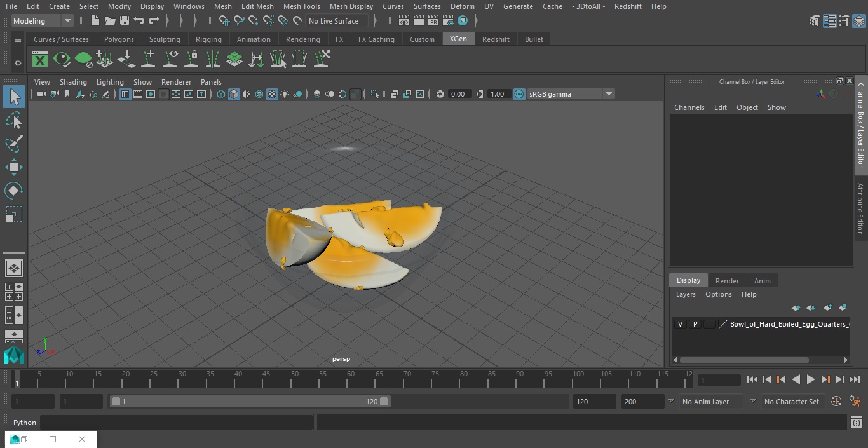Go to the start of playback range
868x448 pixels.
click(752, 379)
